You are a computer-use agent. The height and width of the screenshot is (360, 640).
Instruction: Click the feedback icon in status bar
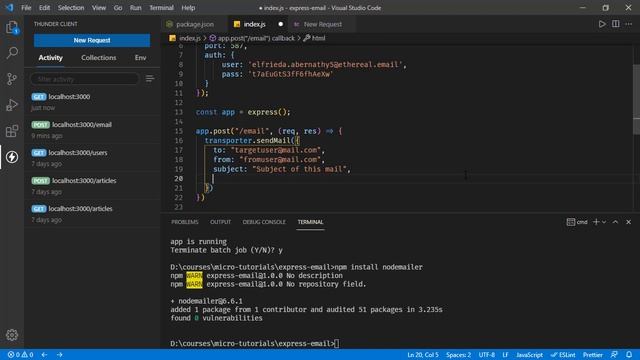coord(614,355)
